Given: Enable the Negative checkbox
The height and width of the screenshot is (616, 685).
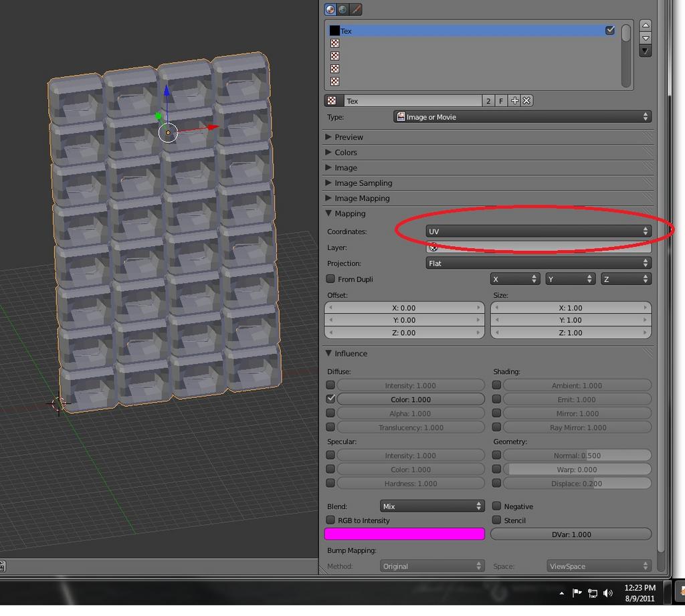Looking at the screenshot, I should pyautogui.click(x=496, y=506).
